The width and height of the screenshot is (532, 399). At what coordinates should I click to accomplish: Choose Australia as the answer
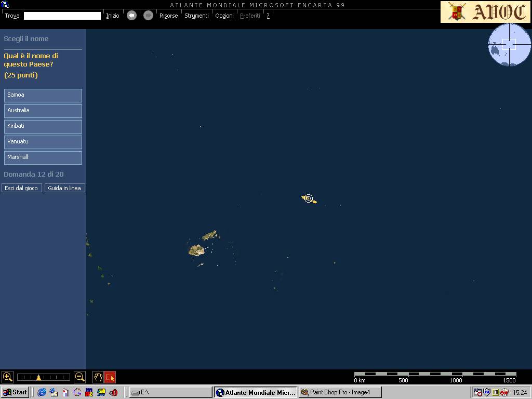tap(43, 111)
